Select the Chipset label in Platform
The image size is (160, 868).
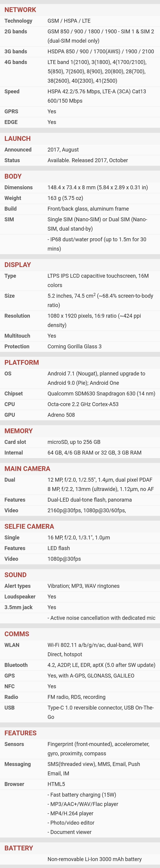coord(13,393)
